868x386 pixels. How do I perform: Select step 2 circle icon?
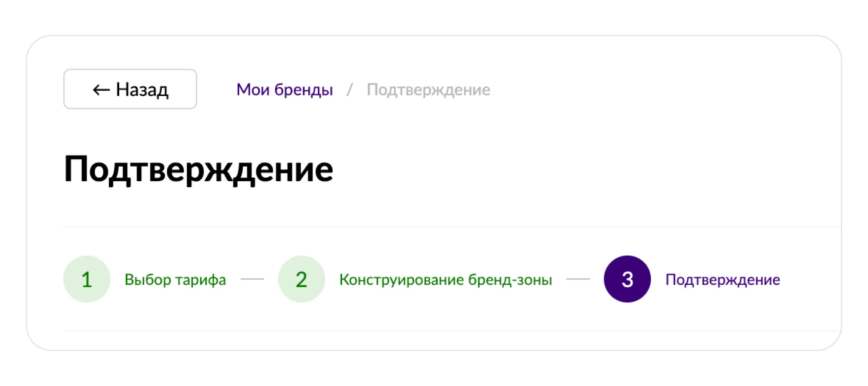pos(301,279)
